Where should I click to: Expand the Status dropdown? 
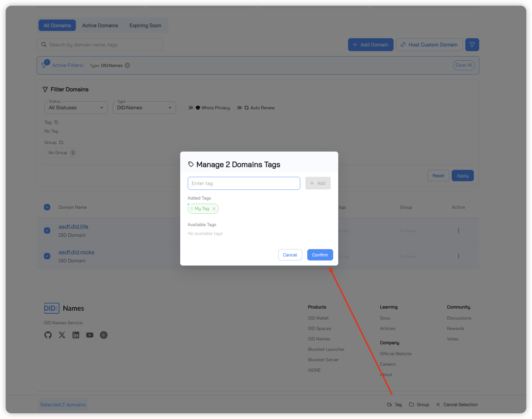[76, 108]
